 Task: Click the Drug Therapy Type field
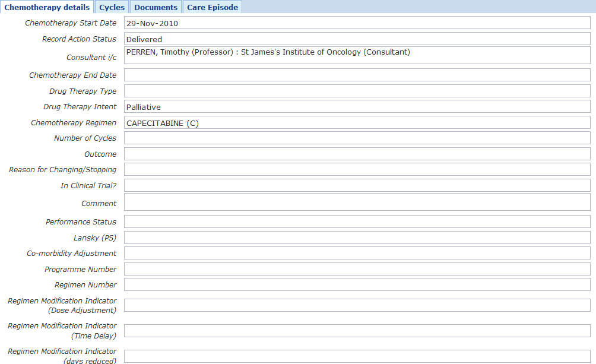357,91
